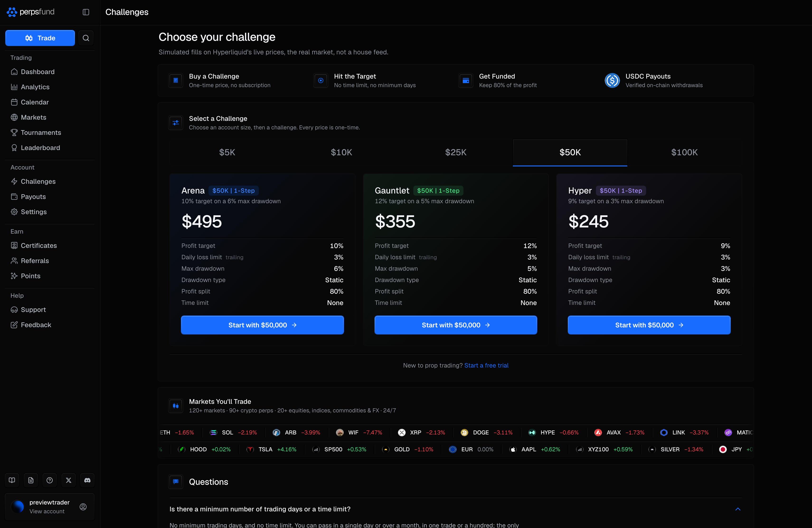The width and height of the screenshot is (812, 528).
Task: Click the XRP ticker icon
Action: (x=401, y=433)
